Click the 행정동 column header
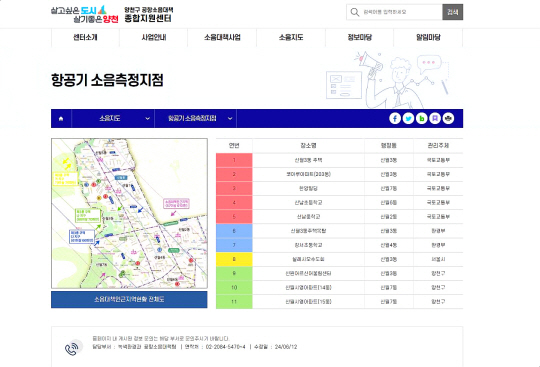Viewport: 540px width, 367px height. point(389,146)
